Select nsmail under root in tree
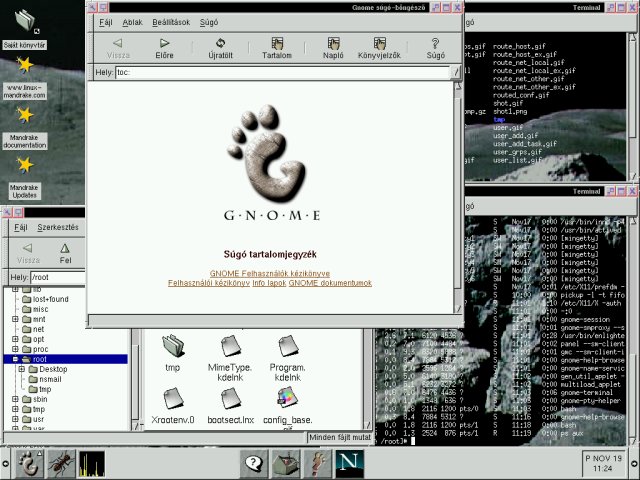 [x=50, y=379]
